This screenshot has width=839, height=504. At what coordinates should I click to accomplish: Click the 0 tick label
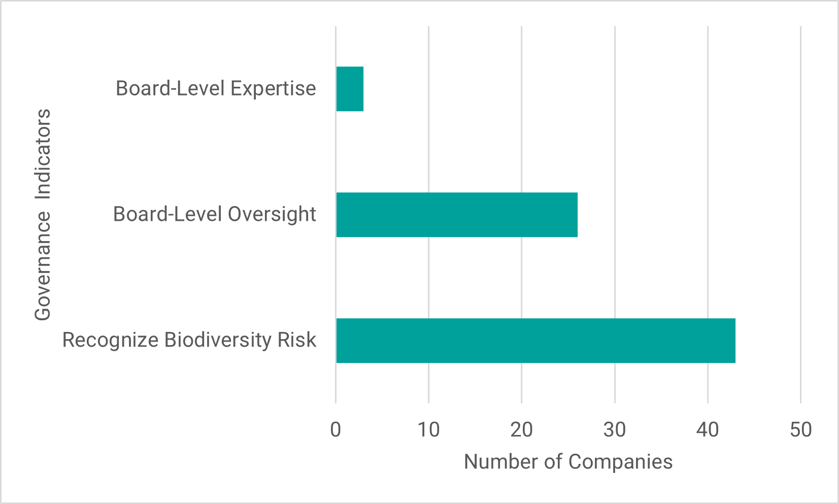(x=335, y=430)
